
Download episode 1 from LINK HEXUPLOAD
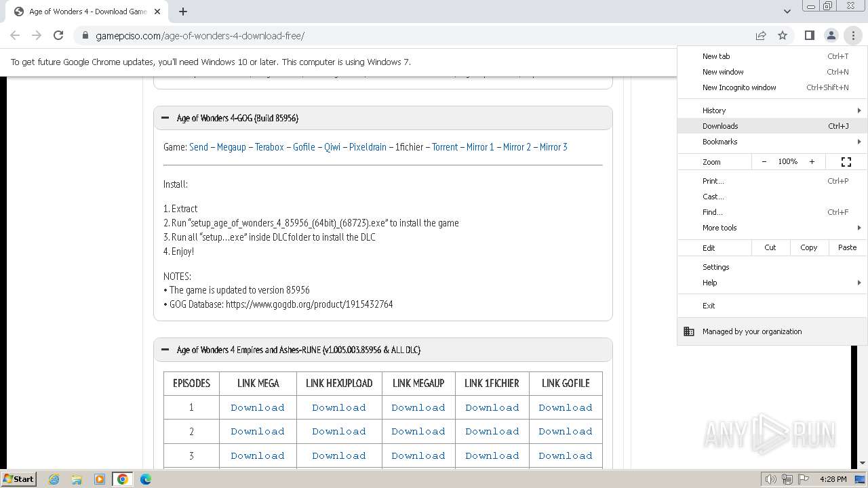(339, 407)
